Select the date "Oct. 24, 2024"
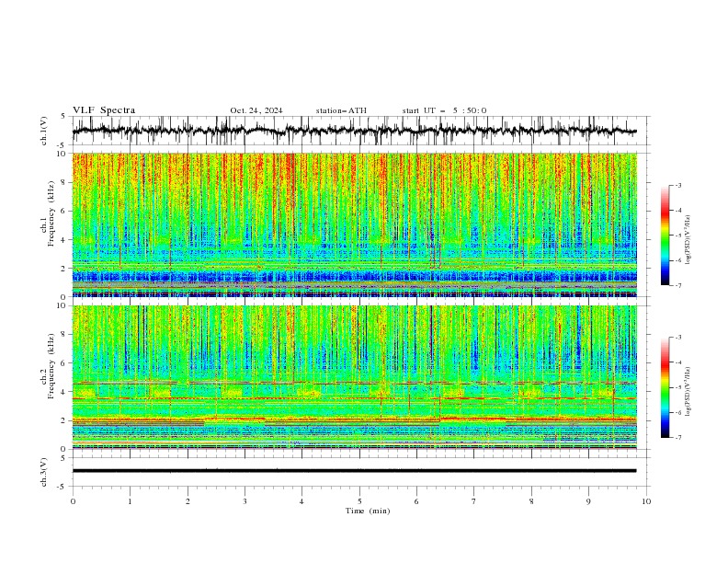 click(x=256, y=110)
